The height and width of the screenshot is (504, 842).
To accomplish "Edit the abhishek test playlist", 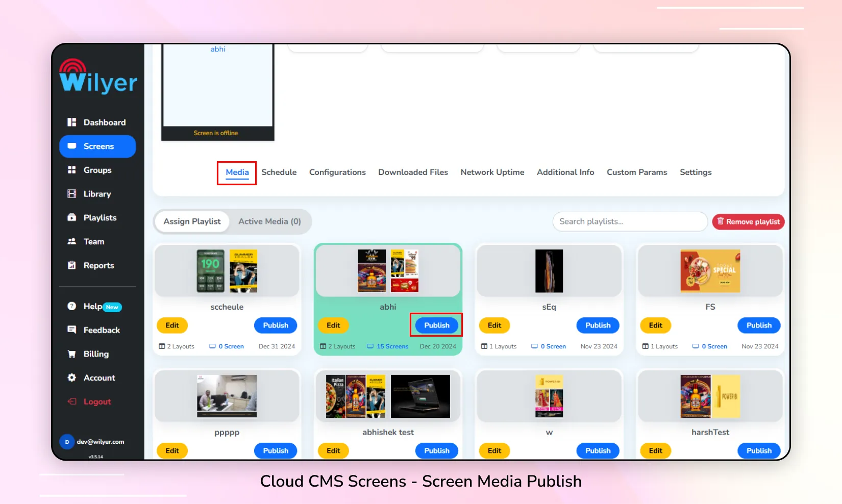I will [x=333, y=451].
